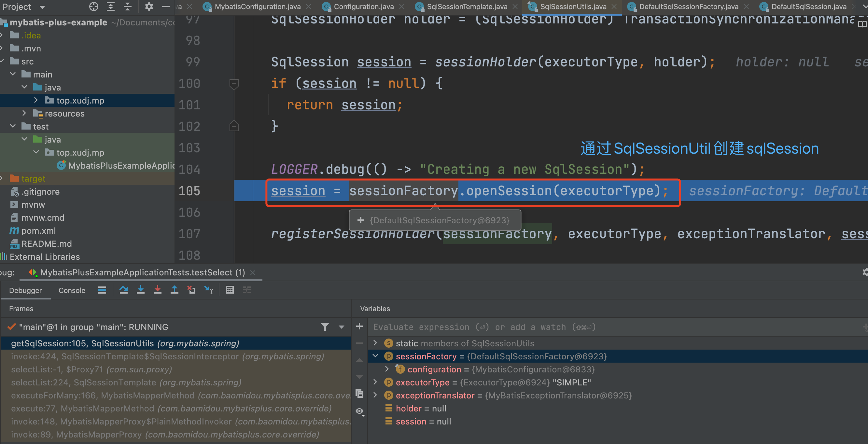Click Step Over in debugger toolbar

click(124, 290)
